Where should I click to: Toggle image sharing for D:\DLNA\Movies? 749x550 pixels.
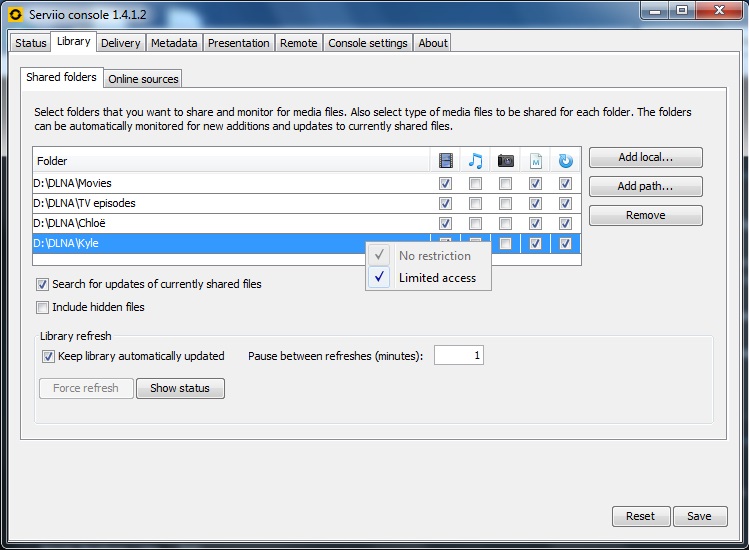(505, 183)
